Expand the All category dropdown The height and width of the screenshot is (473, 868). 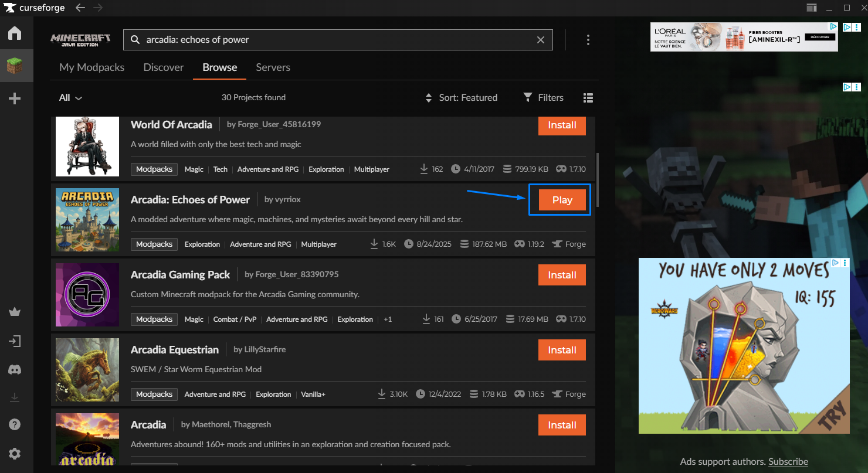point(70,98)
